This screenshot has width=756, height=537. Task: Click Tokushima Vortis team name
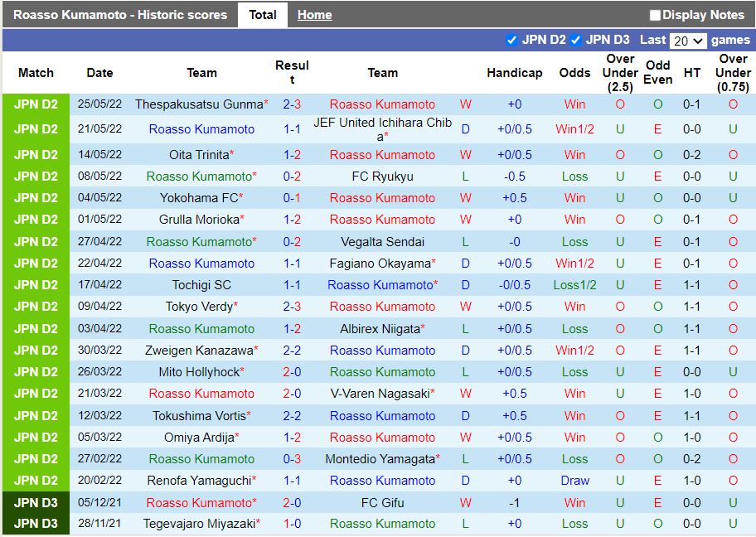point(199,415)
